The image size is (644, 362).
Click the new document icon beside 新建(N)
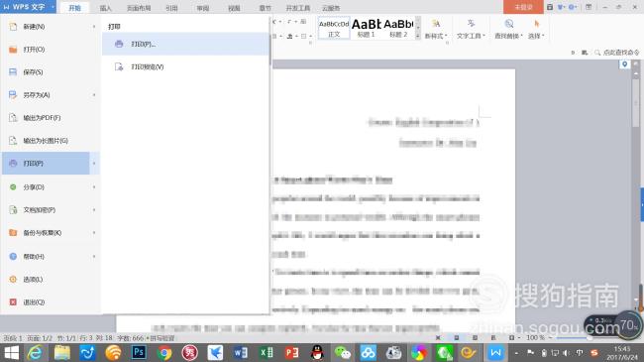(13, 27)
